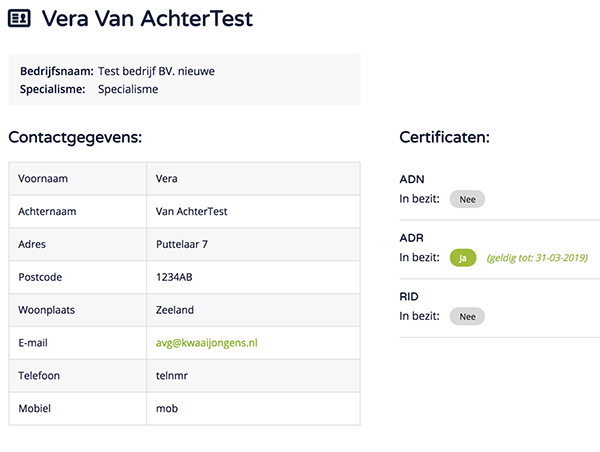Click the ADN certificate label
600x452 pixels.
point(411,179)
